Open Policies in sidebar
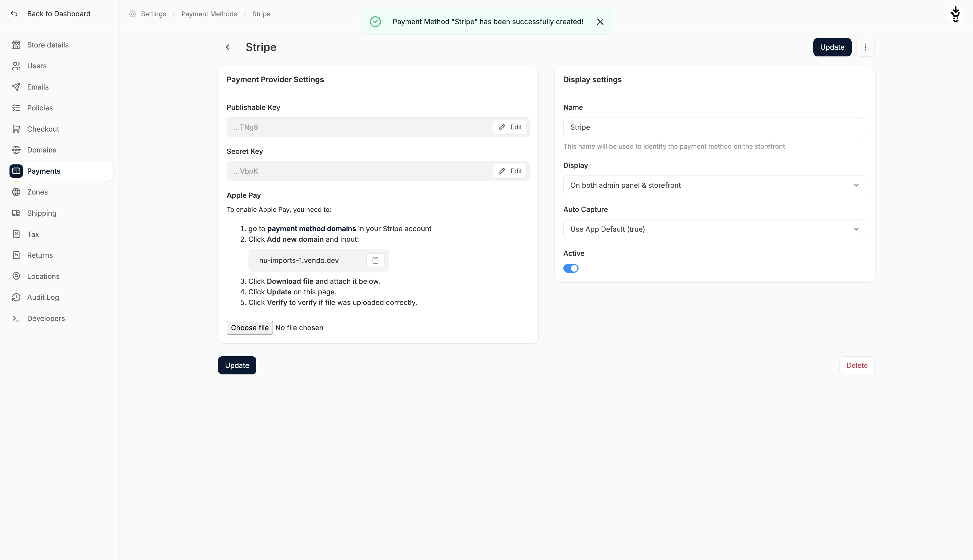 click(x=60, y=108)
